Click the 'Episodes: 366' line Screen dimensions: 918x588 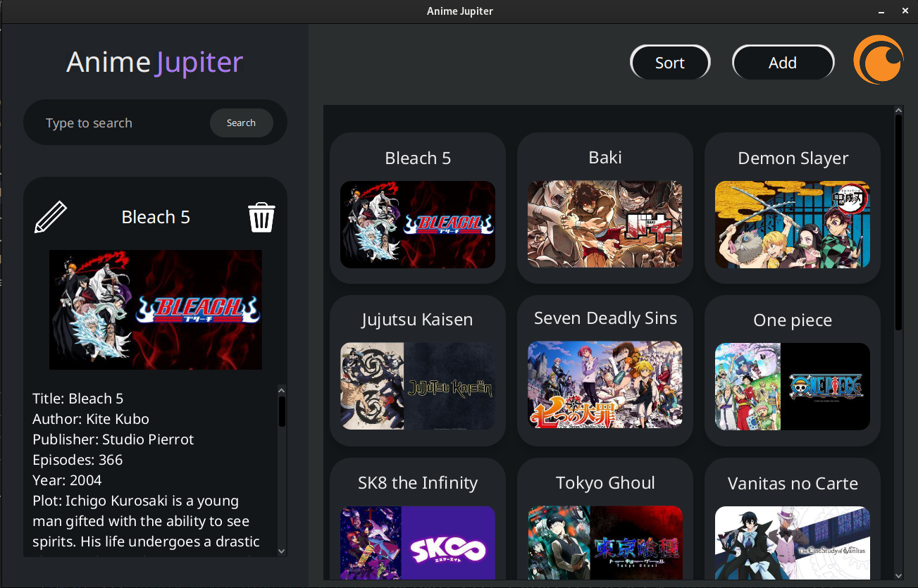click(77, 460)
